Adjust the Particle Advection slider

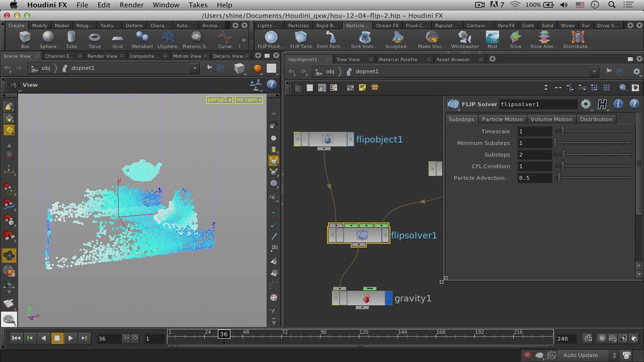pos(594,177)
